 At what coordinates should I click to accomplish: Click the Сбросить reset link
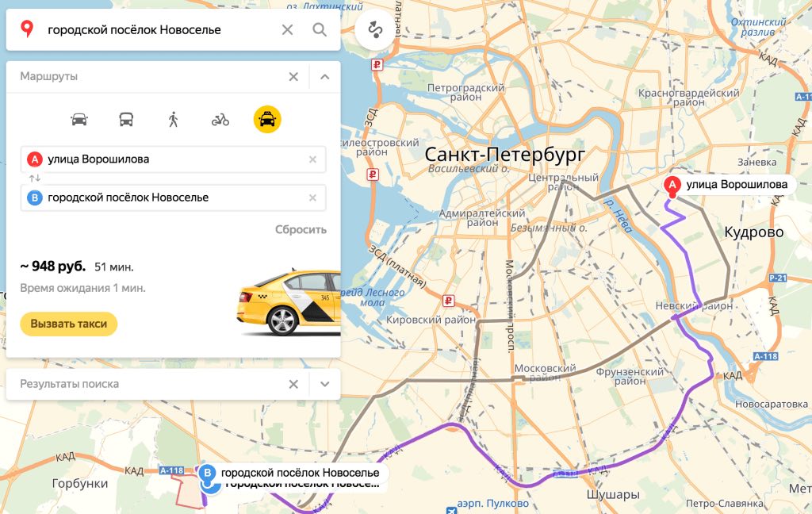click(x=301, y=229)
